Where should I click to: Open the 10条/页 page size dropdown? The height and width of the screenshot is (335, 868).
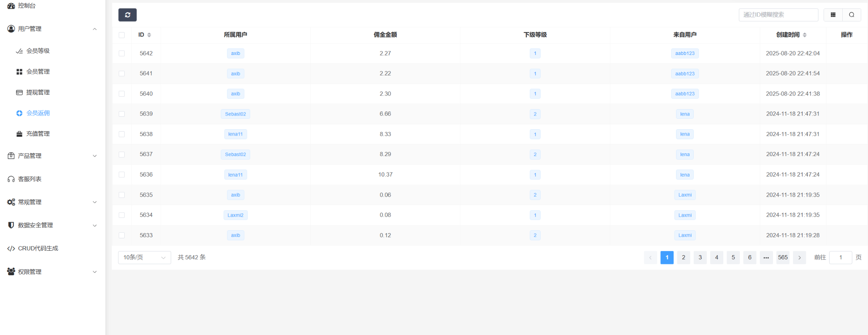144,258
